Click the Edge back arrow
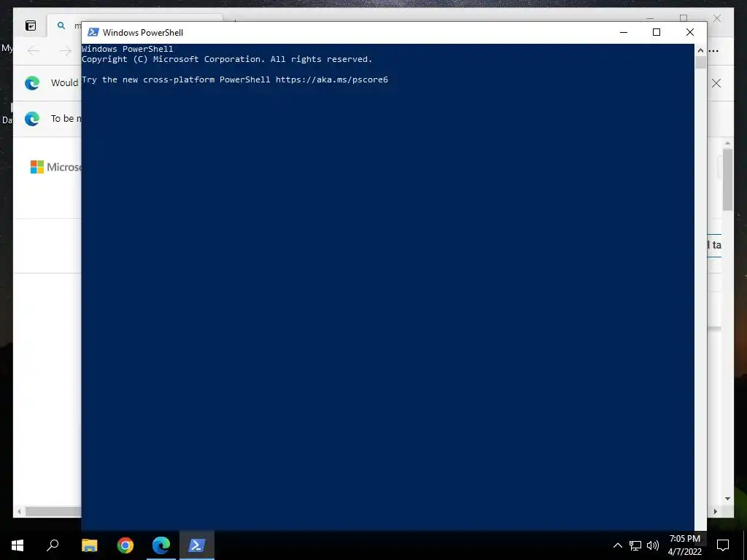The image size is (747, 560). (x=34, y=50)
